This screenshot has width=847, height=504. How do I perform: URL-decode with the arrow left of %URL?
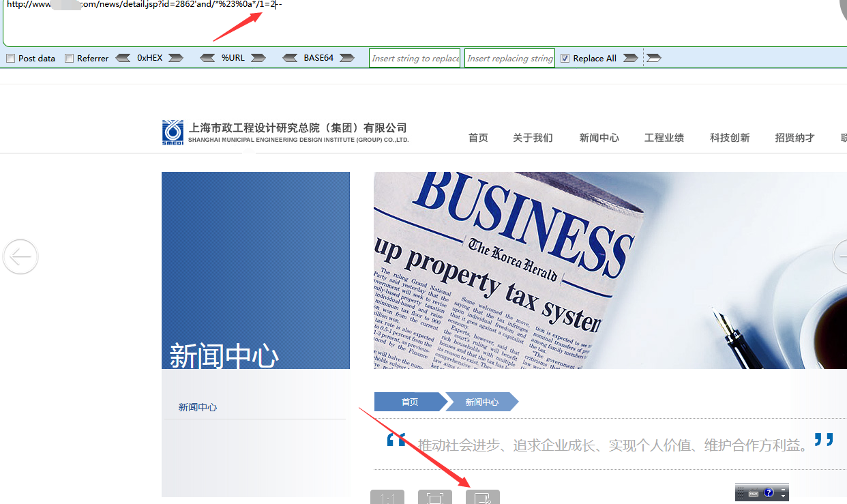click(207, 58)
